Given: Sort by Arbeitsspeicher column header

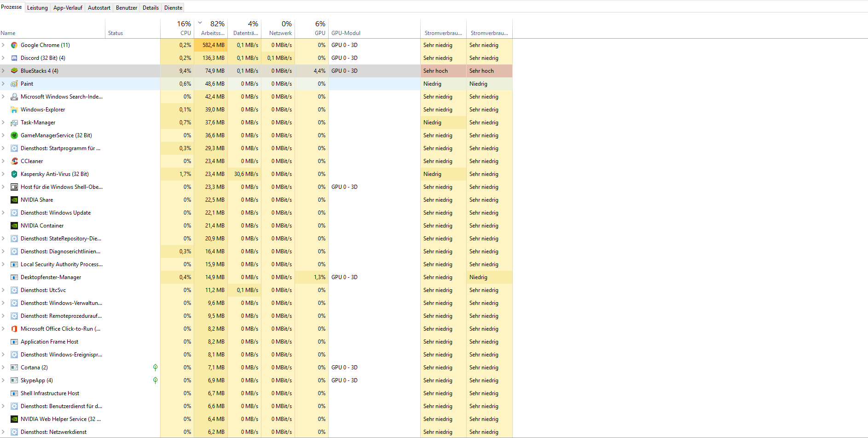Looking at the screenshot, I should [x=211, y=29].
